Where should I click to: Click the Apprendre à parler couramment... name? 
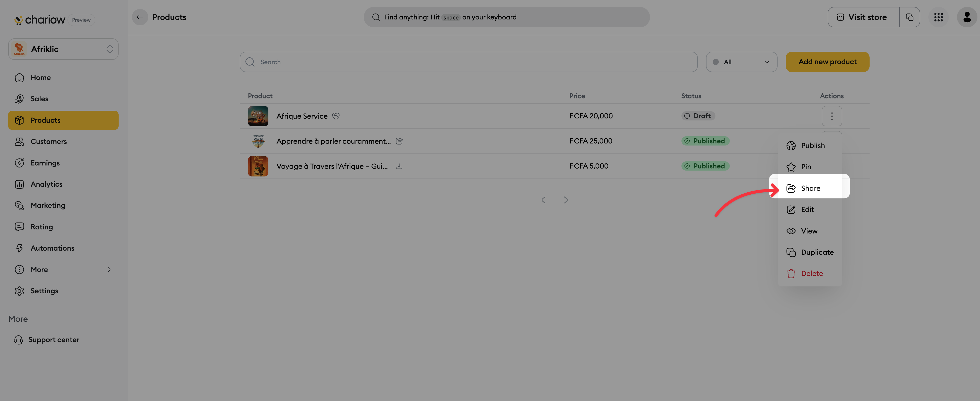pos(334,141)
